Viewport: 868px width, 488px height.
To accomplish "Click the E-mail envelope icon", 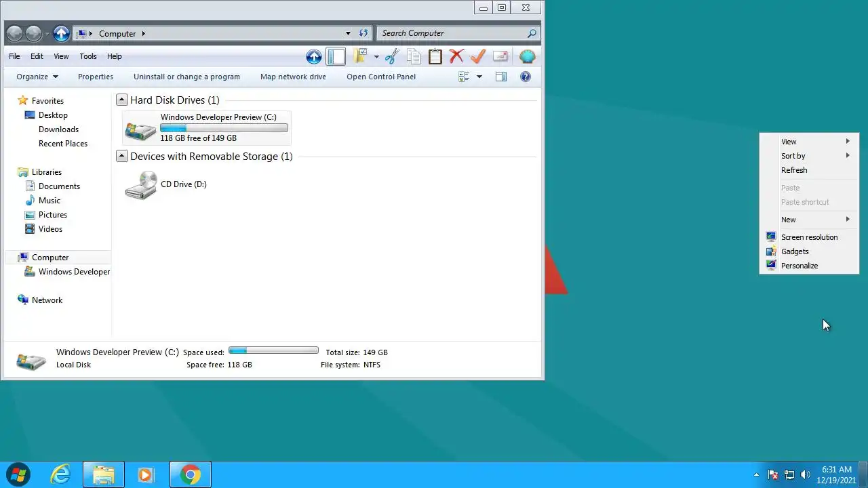I will click(500, 57).
